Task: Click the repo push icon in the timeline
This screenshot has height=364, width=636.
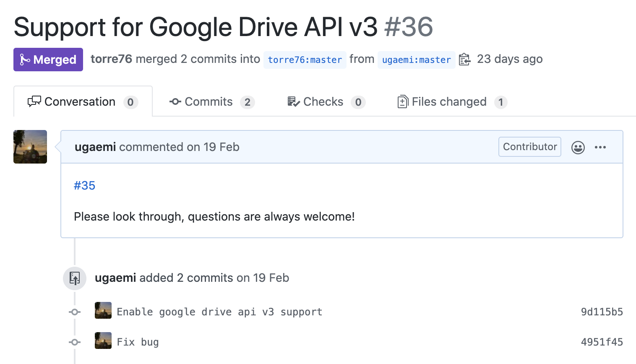Action: (75, 278)
